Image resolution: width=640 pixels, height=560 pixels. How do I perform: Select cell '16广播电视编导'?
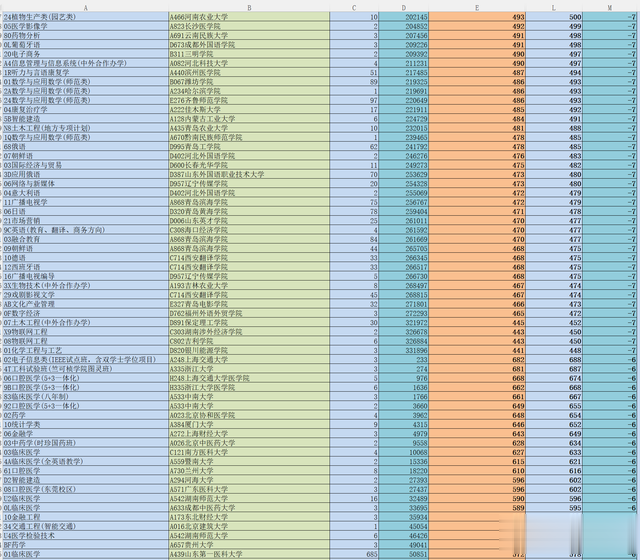(85, 276)
